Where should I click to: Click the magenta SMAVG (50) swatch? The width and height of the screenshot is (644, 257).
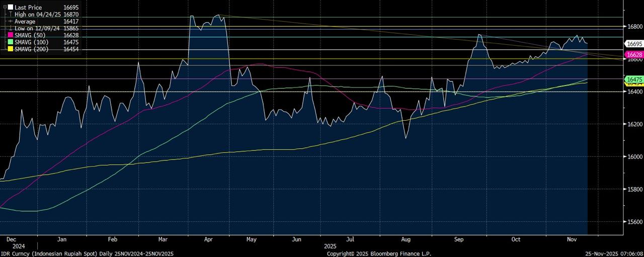tap(11, 36)
